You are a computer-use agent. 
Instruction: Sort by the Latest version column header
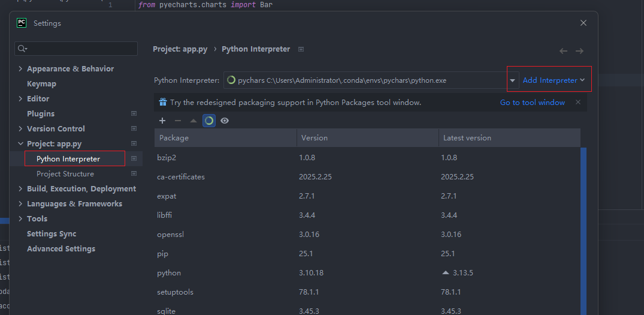pyautogui.click(x=510, y=138)
